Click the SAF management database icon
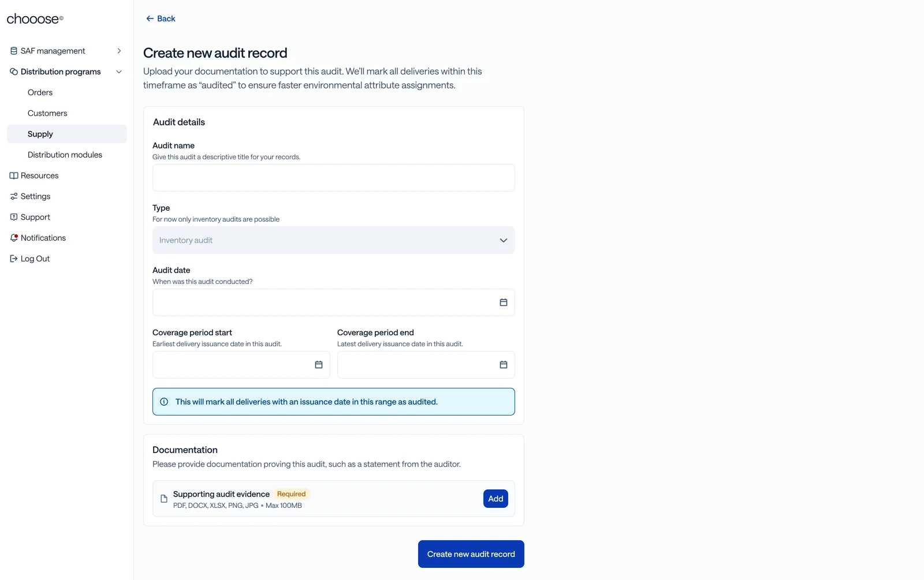This screenshot has height=580, width=924. [14, 51]
